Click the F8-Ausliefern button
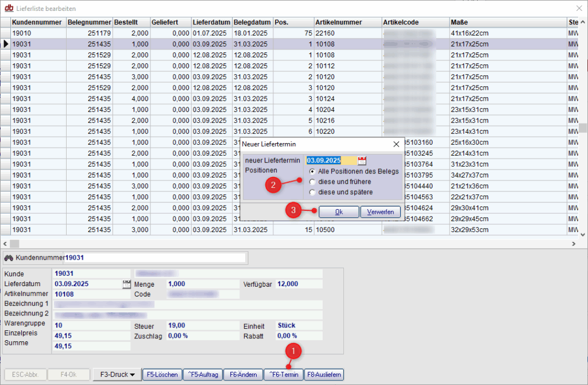 point(324,375)
